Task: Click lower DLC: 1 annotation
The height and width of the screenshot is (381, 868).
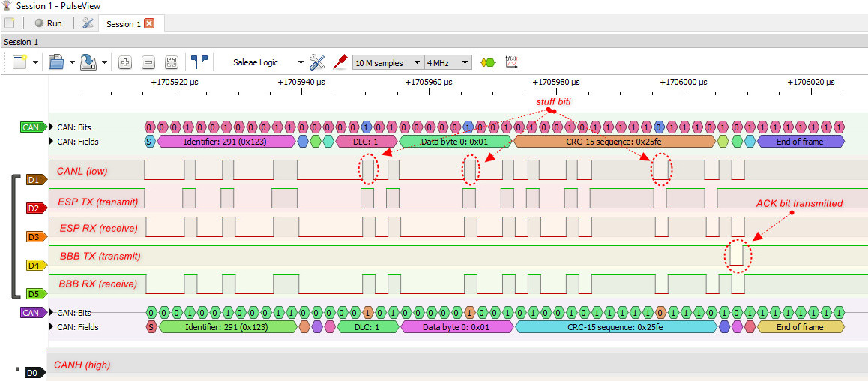Action: point(367,327)
